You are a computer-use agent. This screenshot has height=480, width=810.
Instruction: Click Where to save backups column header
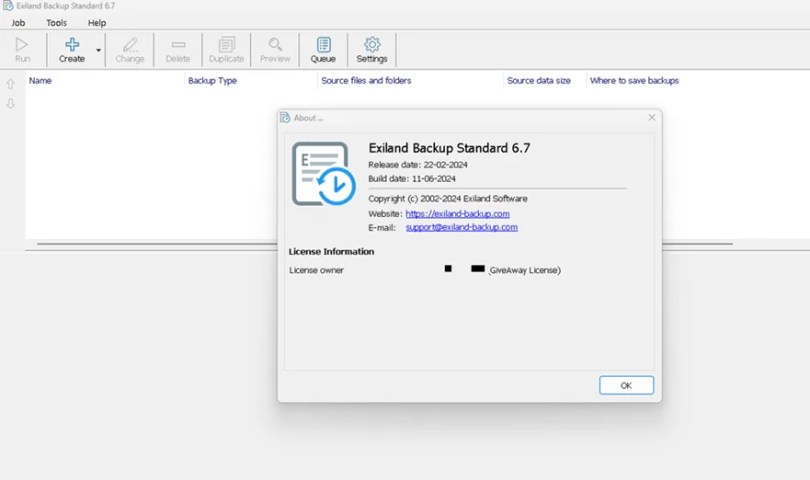coord(634,81)
